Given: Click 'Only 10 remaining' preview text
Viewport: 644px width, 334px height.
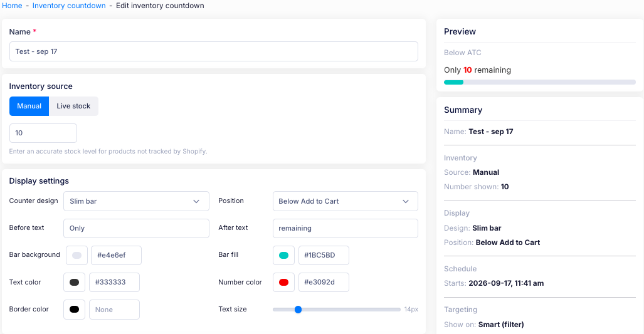Looking at the screenshot, I should tap(477, 70).
